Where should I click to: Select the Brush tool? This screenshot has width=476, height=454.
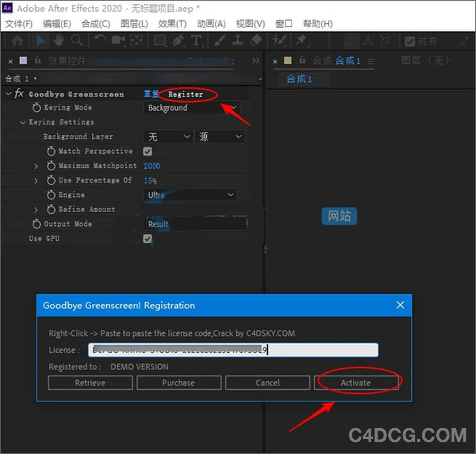[219, 41]
